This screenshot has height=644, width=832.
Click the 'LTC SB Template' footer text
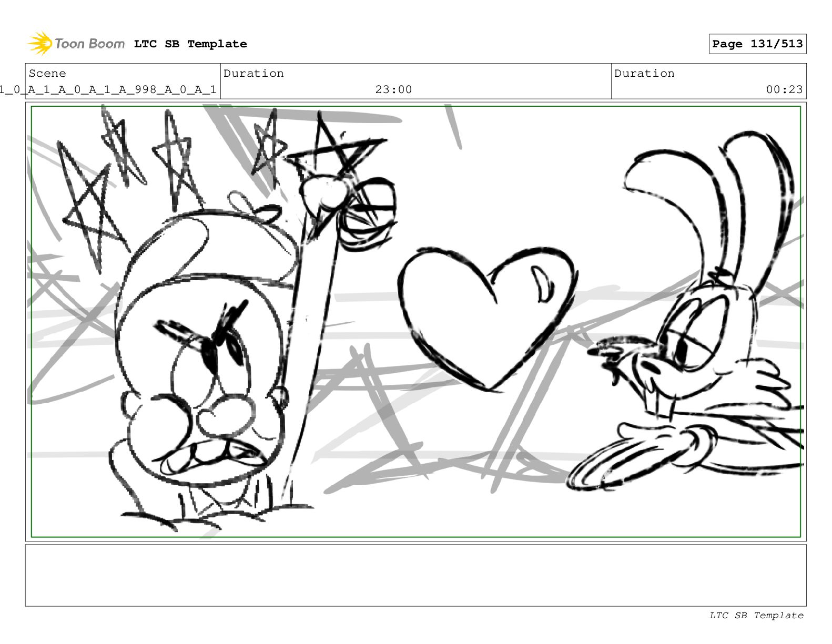coord(756,616)
